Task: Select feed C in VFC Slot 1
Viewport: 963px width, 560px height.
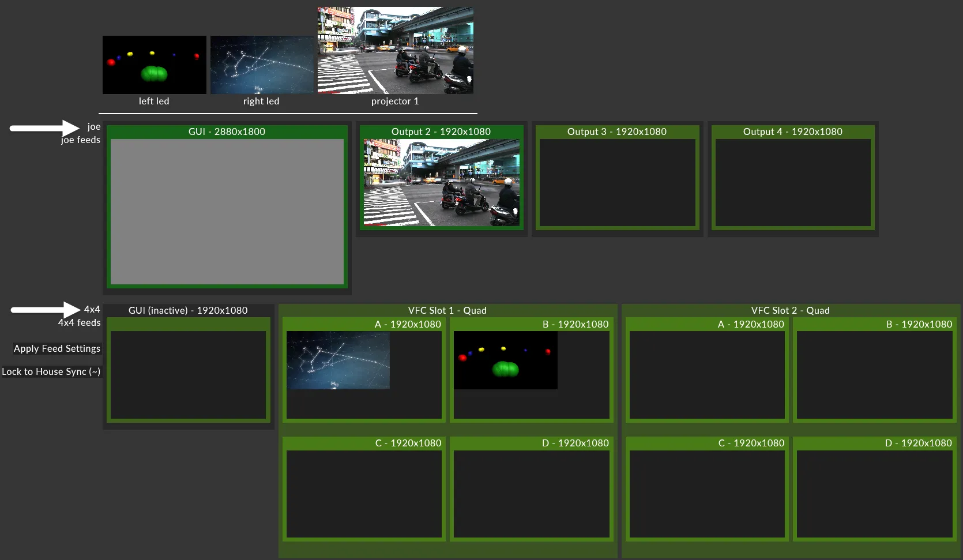Action: (364, 494)
